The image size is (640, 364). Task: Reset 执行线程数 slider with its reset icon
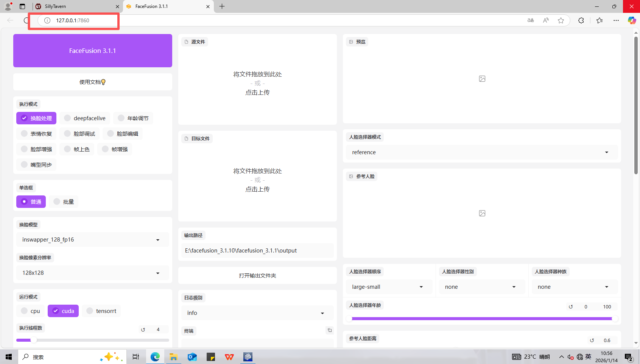143,330
